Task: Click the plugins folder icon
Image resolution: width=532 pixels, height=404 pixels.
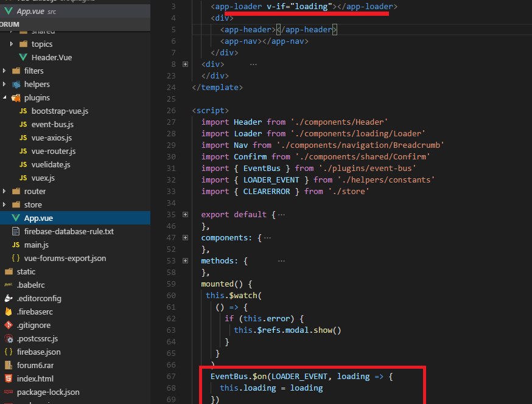Action: pyautogui.click(x=16, y=98)
